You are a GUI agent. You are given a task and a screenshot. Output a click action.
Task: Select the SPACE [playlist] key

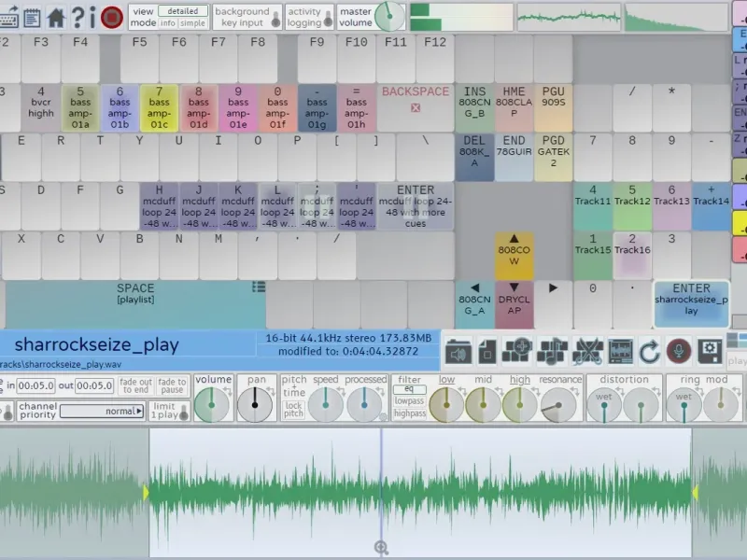coord(135,304)
